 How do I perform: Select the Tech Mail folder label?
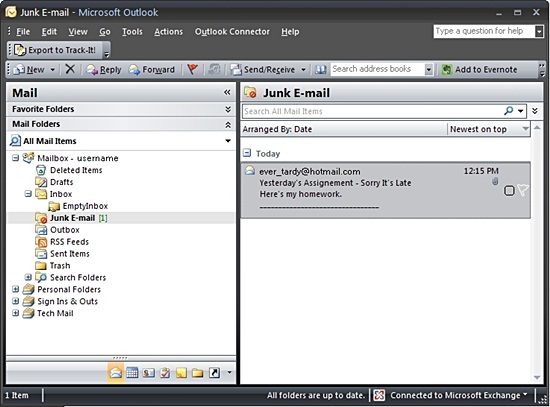(55, 313)
